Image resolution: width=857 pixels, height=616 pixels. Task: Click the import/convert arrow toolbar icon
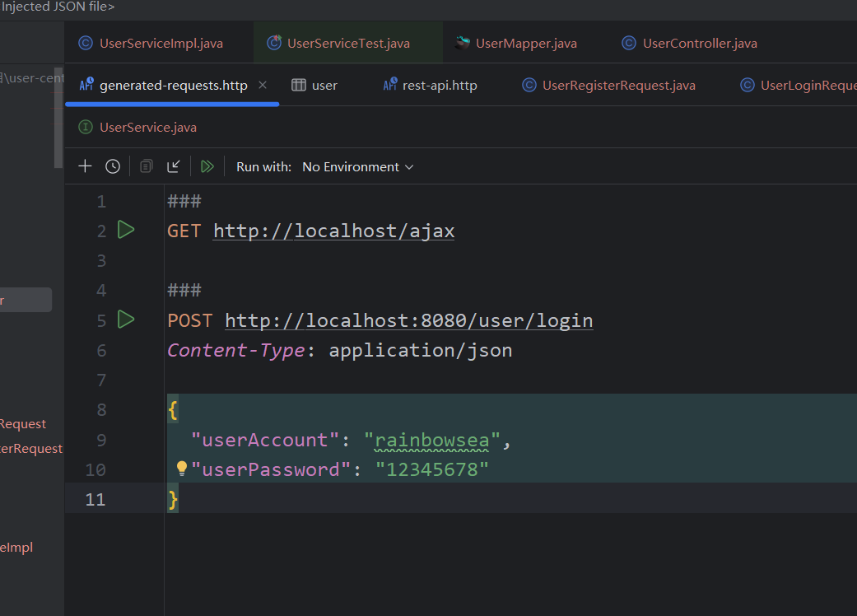coord(174,166)
